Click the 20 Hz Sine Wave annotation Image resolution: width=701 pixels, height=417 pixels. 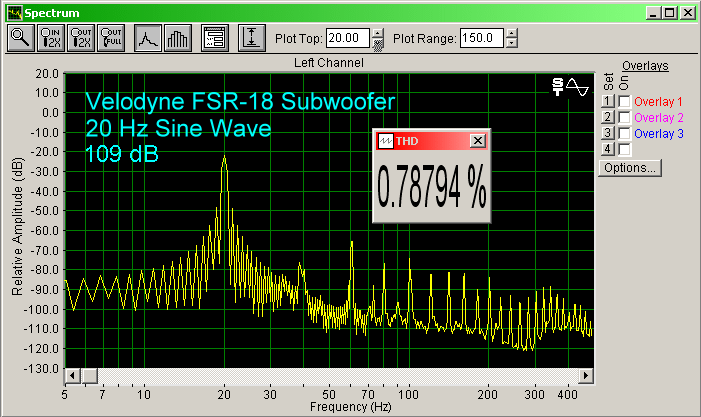(x=178, y=128)
